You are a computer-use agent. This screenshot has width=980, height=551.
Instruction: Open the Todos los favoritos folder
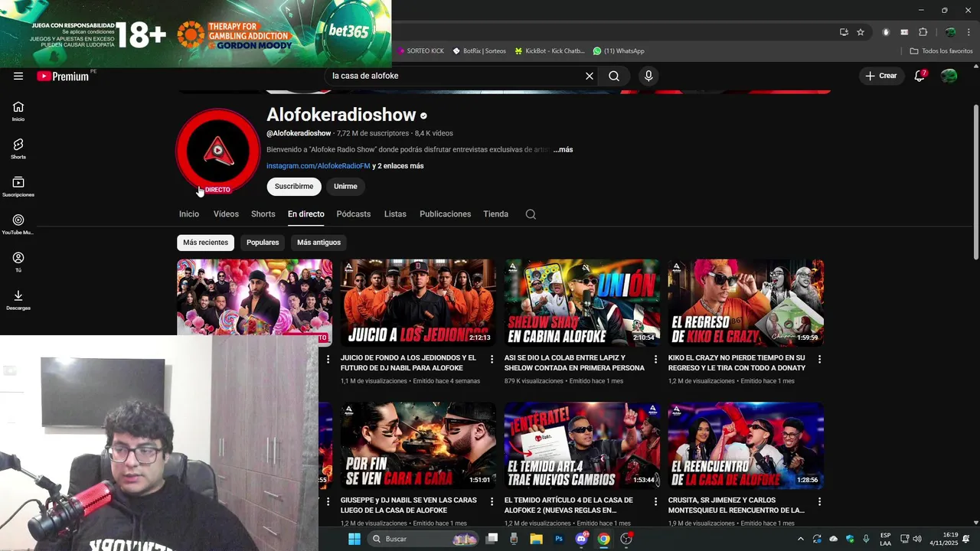941,51
